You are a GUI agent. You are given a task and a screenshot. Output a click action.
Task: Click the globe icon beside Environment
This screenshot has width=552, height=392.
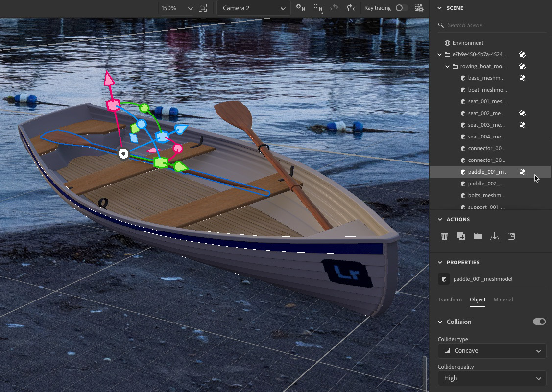(x=447, y=43)
